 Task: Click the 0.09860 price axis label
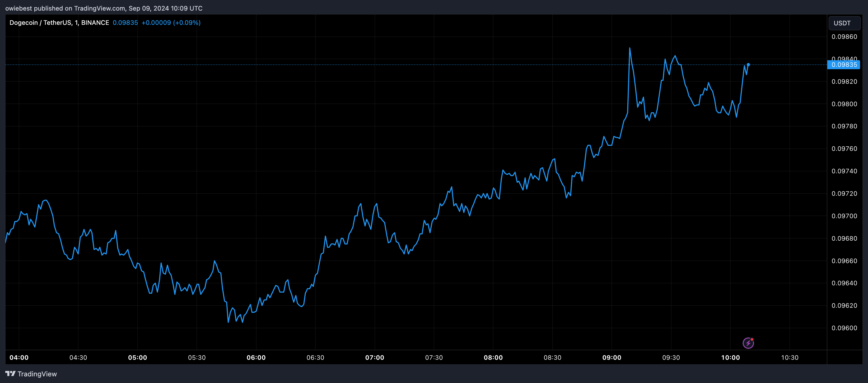[x=844, y=37]
